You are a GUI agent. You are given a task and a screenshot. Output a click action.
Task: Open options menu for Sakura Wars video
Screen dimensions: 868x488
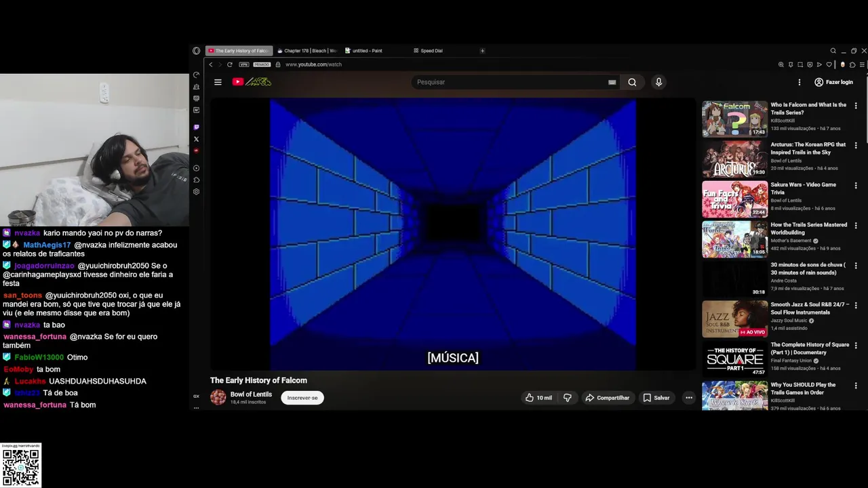pos(856,186)
